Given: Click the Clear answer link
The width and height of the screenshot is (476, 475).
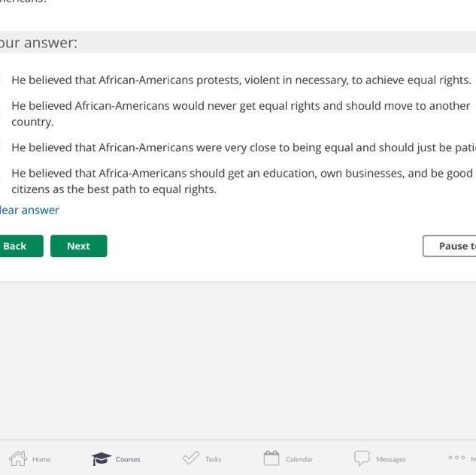Looking at the screenshot, I should coord(30,210).
